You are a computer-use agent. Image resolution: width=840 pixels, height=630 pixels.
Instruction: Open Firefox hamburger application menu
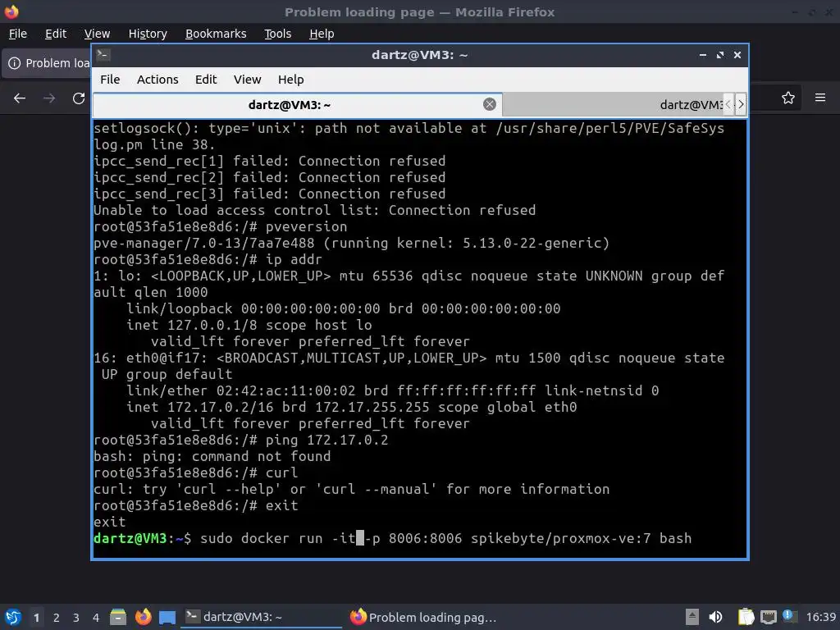pos(820,98)
